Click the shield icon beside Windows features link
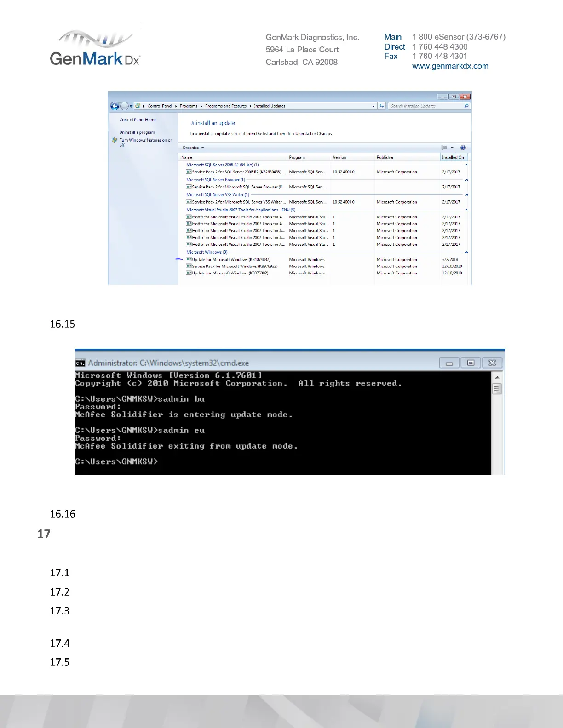 (115, 140)
